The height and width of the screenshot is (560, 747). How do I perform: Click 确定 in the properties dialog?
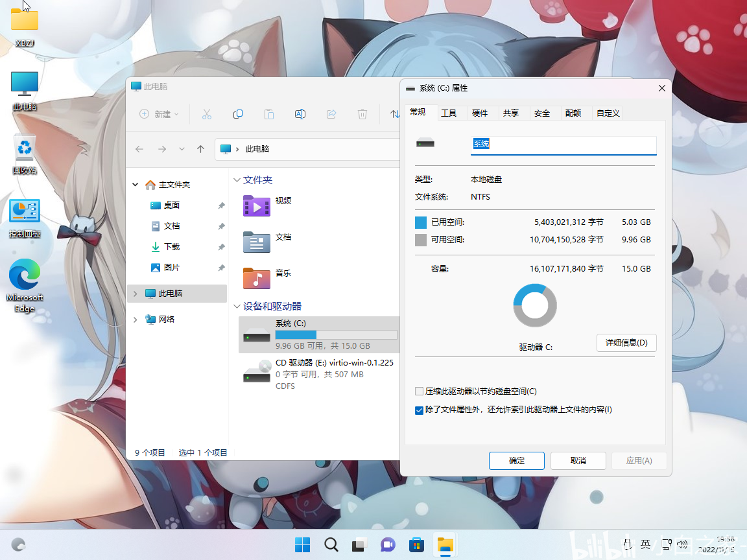[x=516, y=460]
